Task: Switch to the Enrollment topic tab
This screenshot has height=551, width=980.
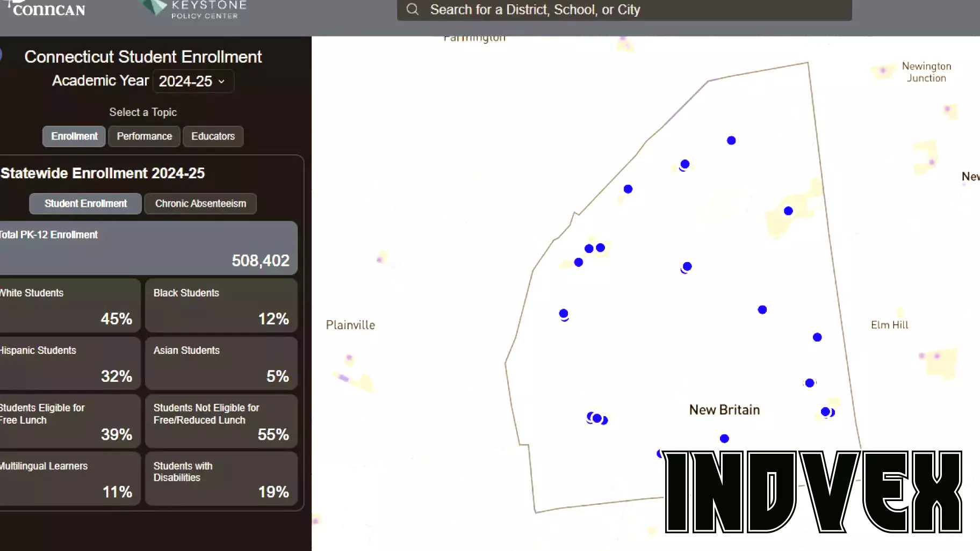Action: (x=74, y=136)
